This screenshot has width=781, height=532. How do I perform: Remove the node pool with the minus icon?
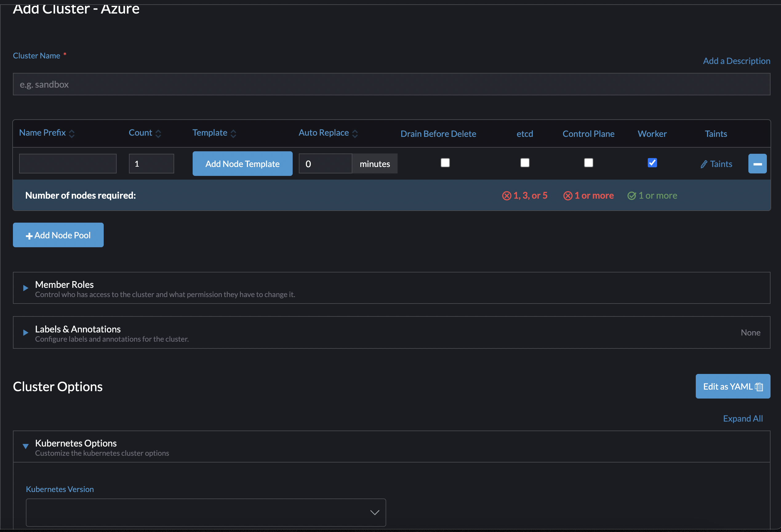(758, 164)
